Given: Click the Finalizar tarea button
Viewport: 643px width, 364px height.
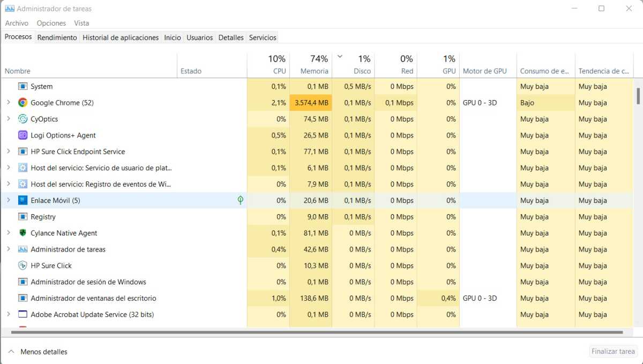Looking at the screenshot, I should [613, 352].
